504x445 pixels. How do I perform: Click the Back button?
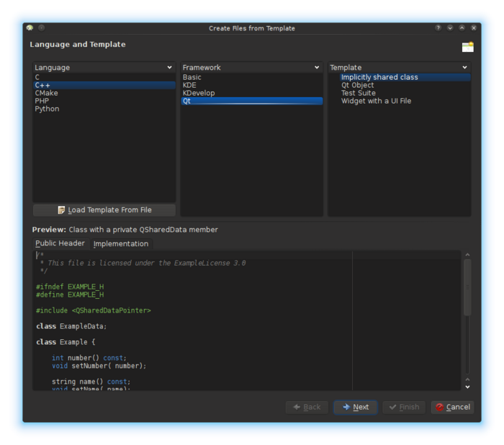[307, 407]
